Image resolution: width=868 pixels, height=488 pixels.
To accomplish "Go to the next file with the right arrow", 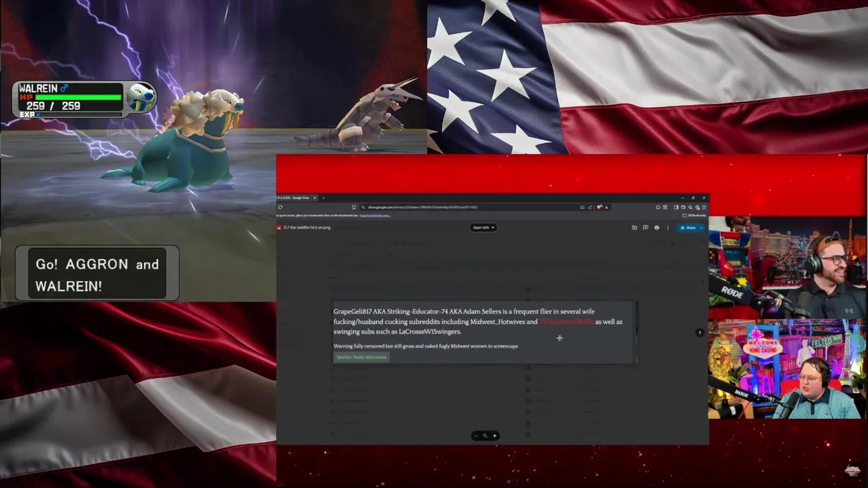I will (699, 332).
